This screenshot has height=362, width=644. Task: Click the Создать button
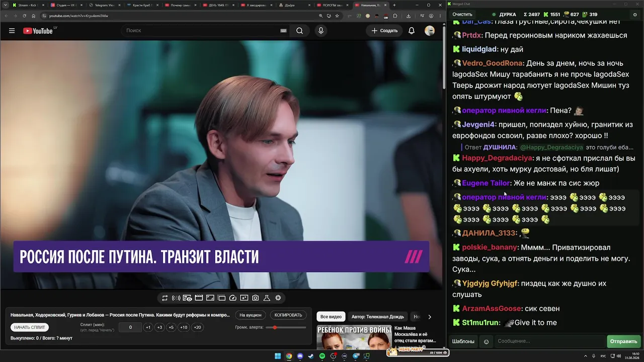tap(384, 31)
